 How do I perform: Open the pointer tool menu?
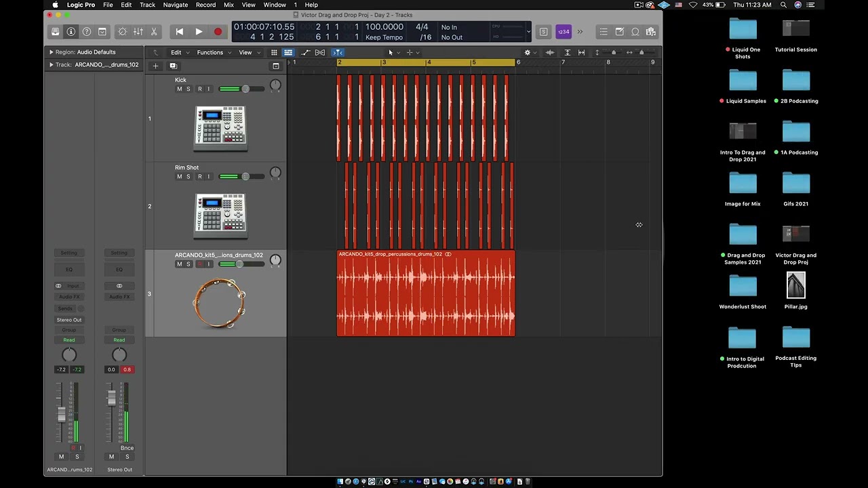click(x=393, y=52)
